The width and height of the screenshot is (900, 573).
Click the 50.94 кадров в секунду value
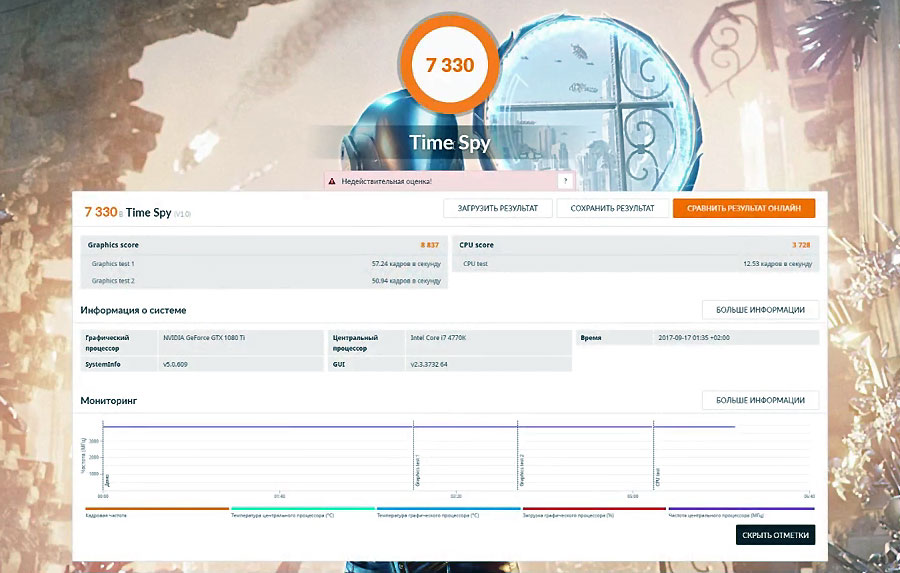coord(406,281)
